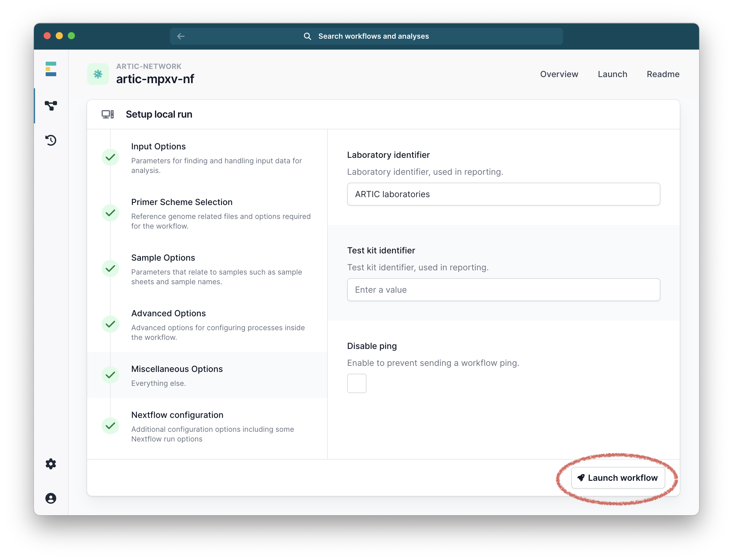Show Nextflow configuration section
Viewport: 733px width, 560px height.
click(177, 415)
